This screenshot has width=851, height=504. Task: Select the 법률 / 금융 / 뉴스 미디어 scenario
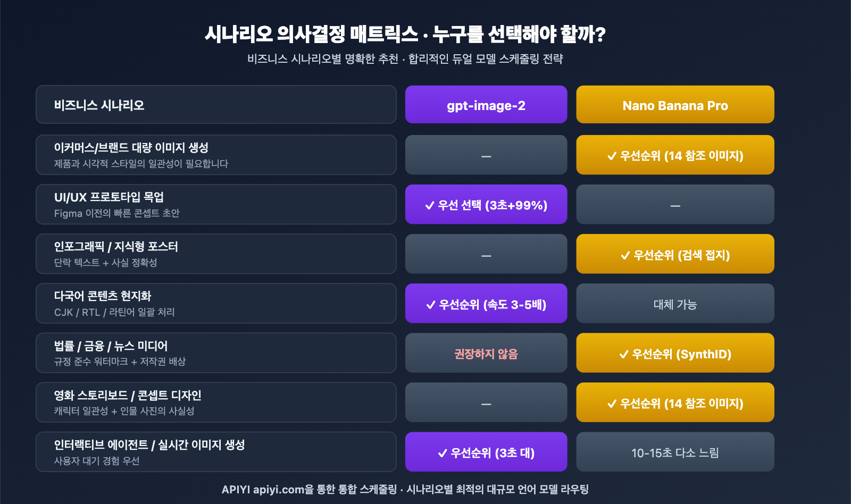(215, 353)
